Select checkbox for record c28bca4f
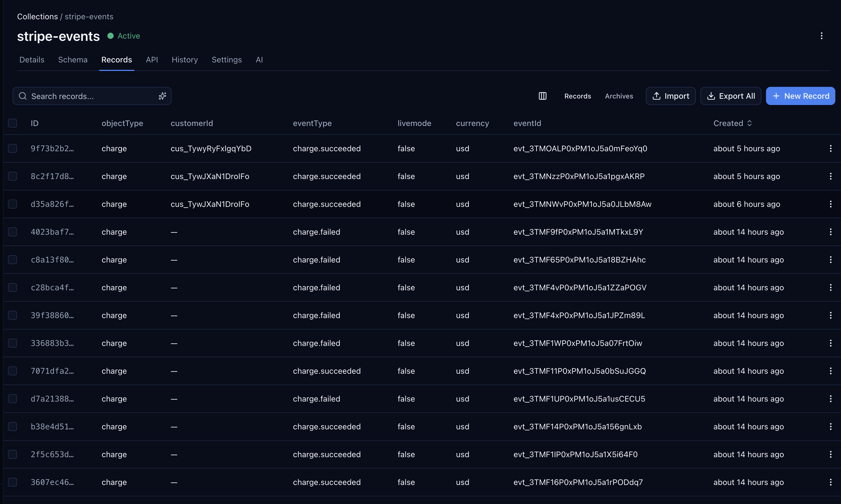Image resolution: width=841 pixels, height=504 pixels. [x=13, y=288]
